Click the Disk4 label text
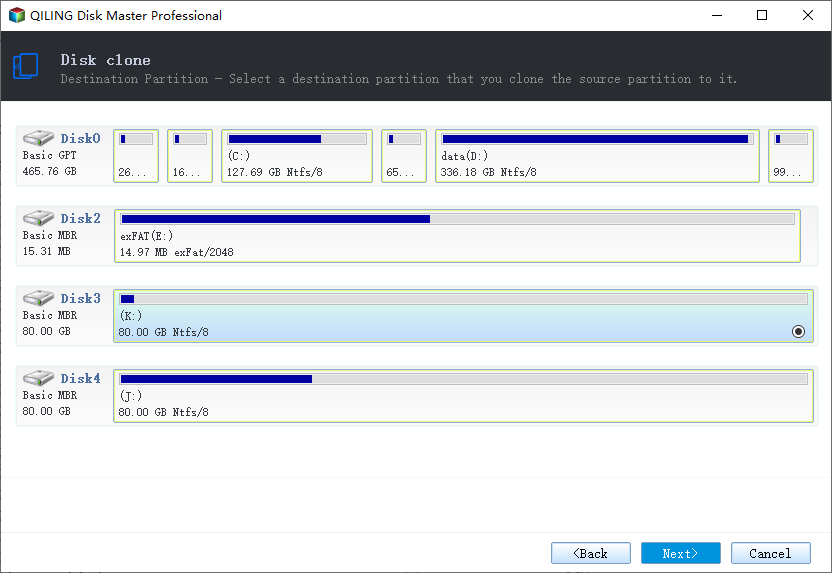The width and height of the screenshot is (832, 573). (x=80, y=379)
